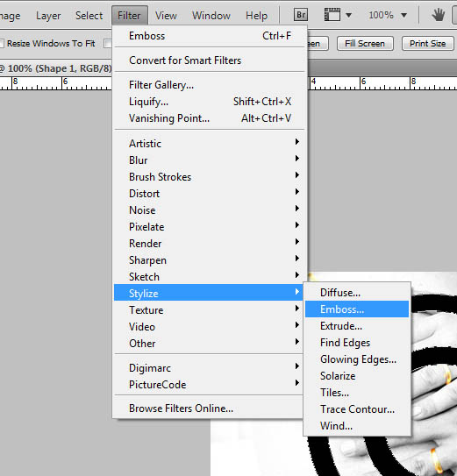Choose Trace Contour filter
The image size is (457, 476).
click(357, 409)
